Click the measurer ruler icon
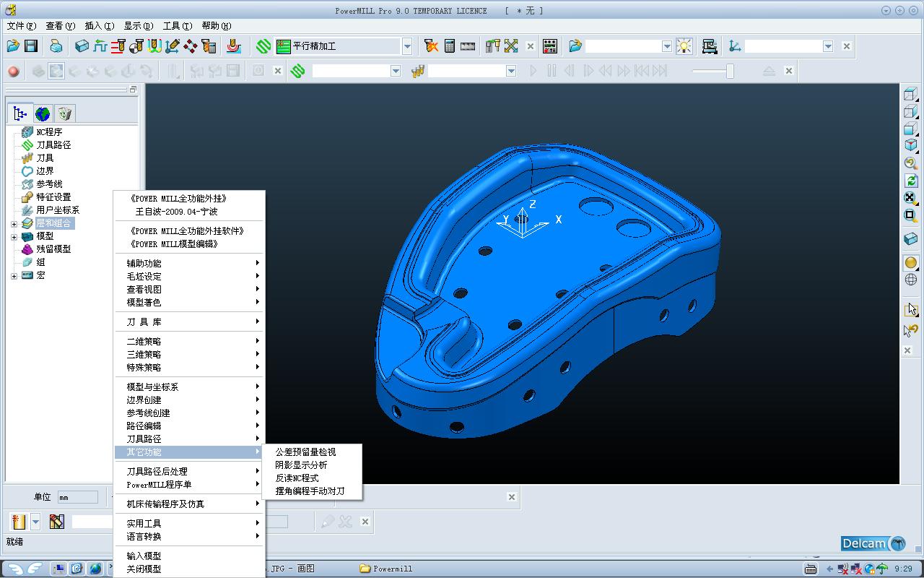Viewport: 924px width, 578px height. point(468,46)
